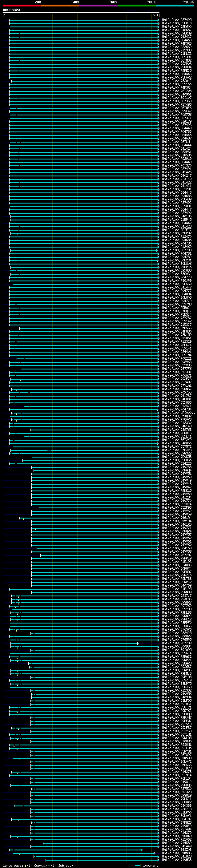
Task: Select the UniRef100_C0PQV4 label
Action: tap(177, 531)
